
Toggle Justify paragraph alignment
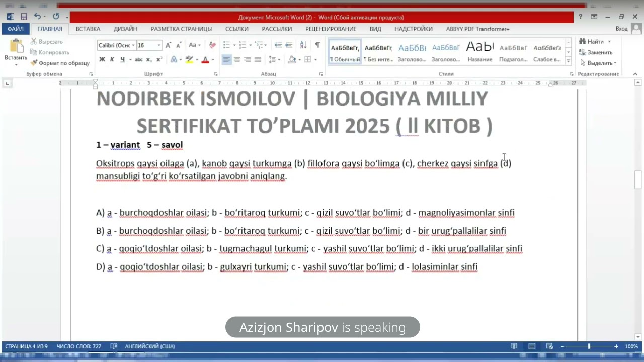pyautogui.click(x=258, y=60)
